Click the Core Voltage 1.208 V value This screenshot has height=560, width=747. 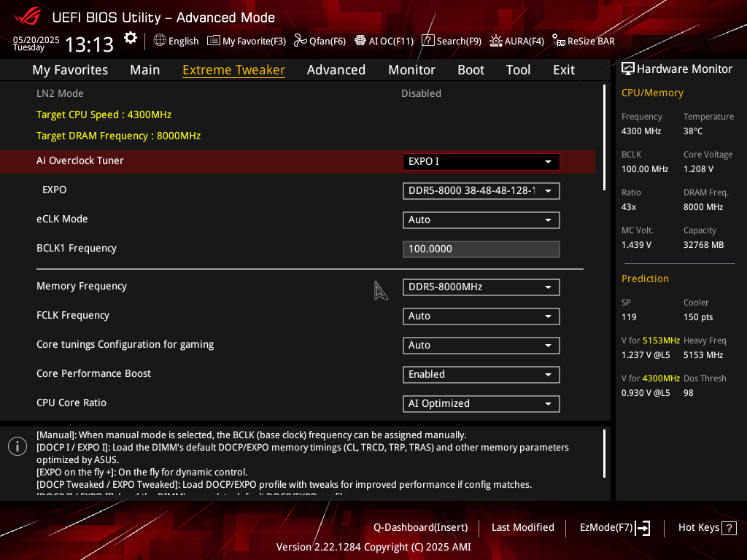(x=698, y=169)
